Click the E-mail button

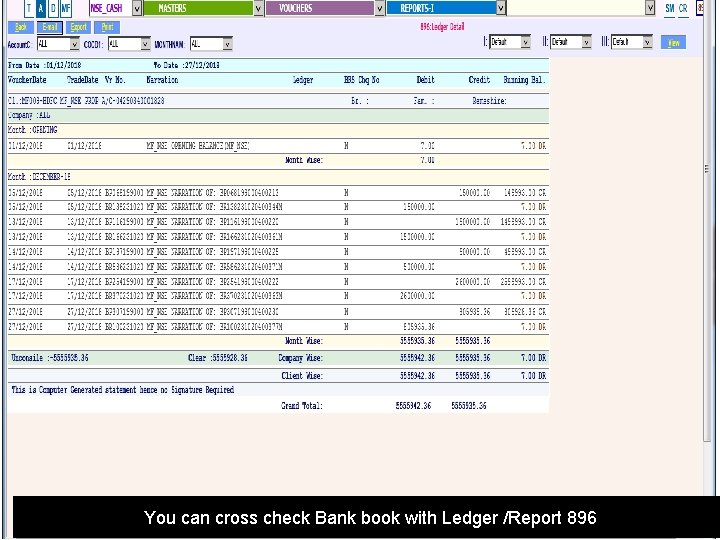click(50, 28)
